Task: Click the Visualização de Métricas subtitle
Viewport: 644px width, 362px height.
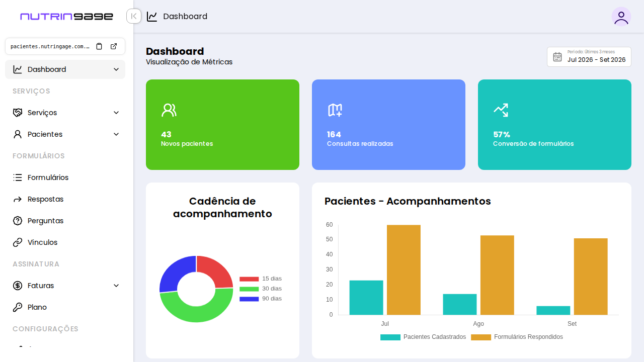Action: [x=189, y=62]
